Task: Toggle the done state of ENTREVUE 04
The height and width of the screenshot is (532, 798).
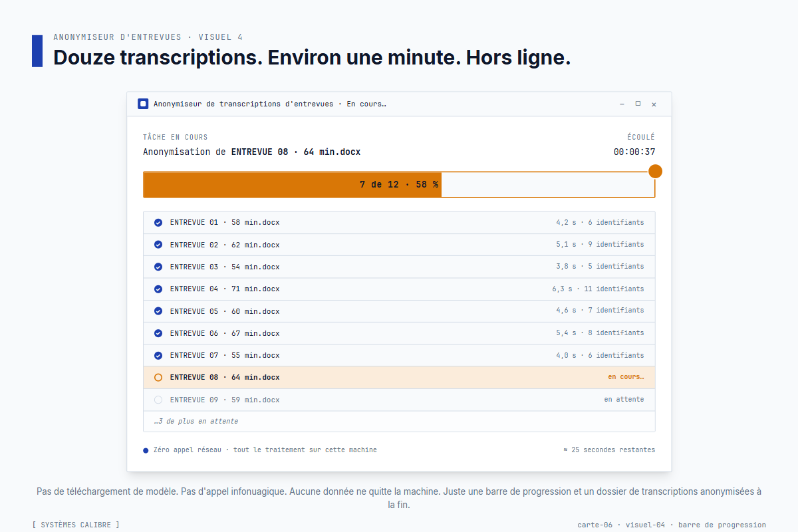Action: (x=158, y=289)
